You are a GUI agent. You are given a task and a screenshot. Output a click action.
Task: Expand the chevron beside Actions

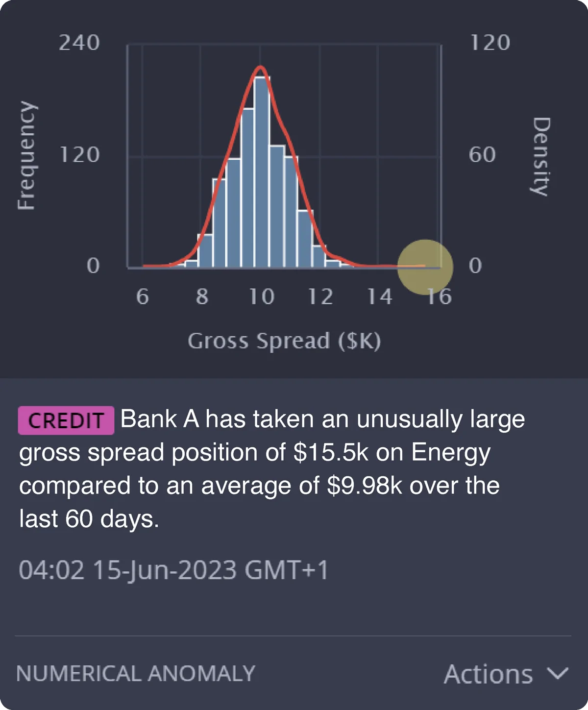tap(558, 673)
